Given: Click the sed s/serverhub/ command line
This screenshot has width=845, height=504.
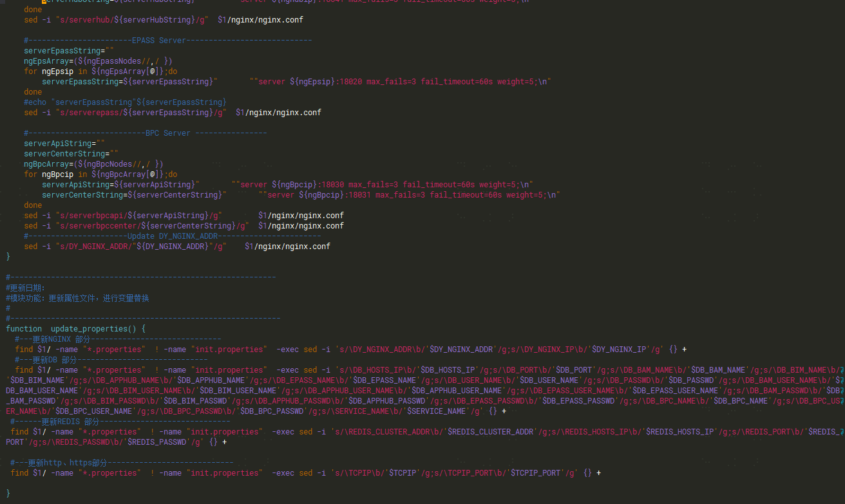Looking at the screenshot, I should [164, 20].
